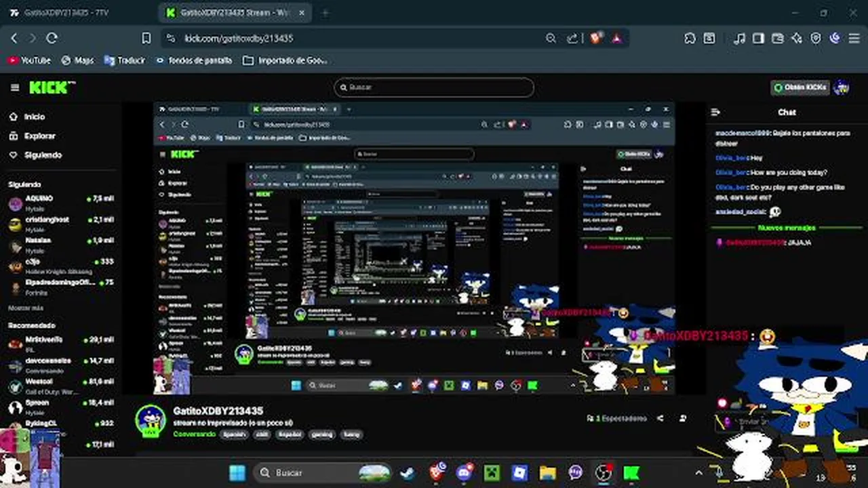Open Brave Shields lion icon
This screenshot has height=488, width=868.
click(x=595, y=39)
